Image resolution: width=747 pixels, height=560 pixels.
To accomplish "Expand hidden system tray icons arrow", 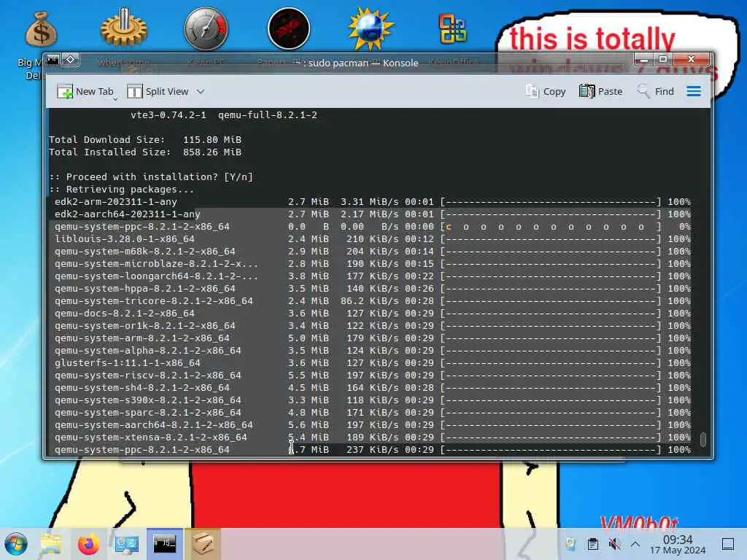I will pyautogui.click(x=635, y=544).
